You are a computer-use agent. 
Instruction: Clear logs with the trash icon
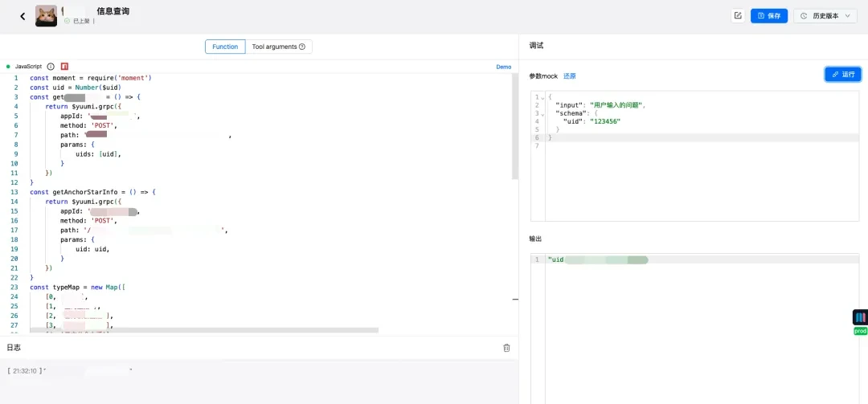pos(506,348)
